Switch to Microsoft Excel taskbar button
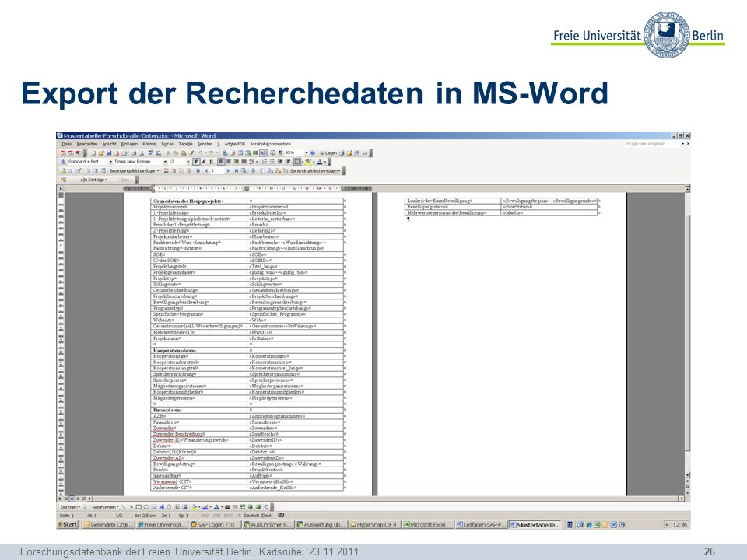This screenshot has width=747, height=560. [x=427, y=525]
